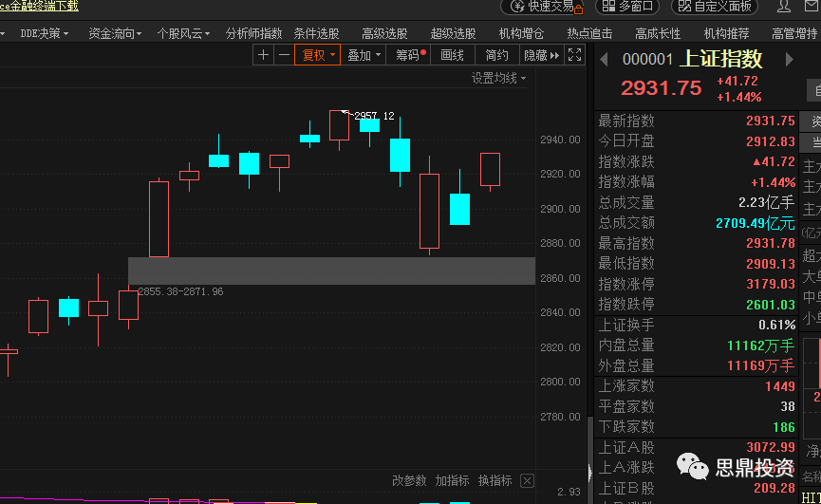
Task: Click 多窗口 button
Action: (x=627, y=7)
